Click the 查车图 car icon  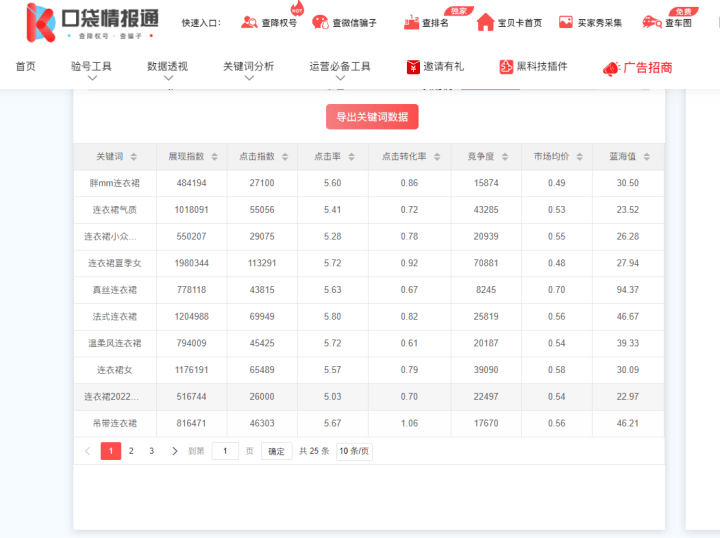click(651, 22)
